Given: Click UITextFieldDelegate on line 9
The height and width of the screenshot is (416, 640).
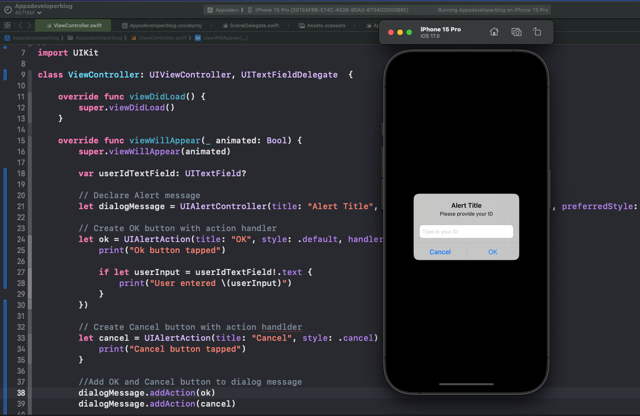Looking at the screenshot, I should pos(289,75).
